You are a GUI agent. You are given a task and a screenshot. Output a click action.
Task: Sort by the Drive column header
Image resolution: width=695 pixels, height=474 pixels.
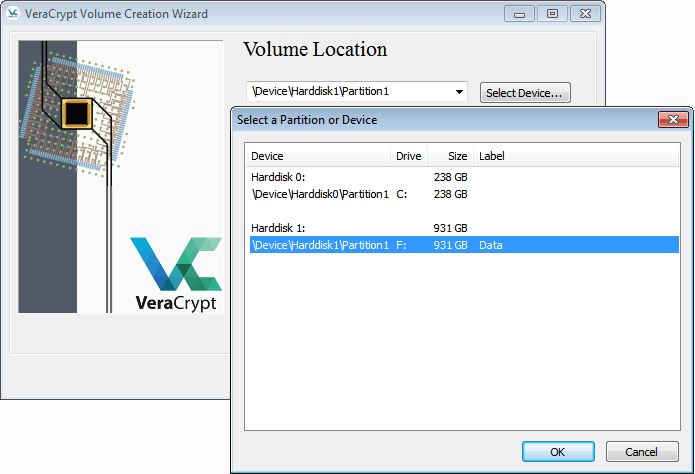(x=409, y=156)
